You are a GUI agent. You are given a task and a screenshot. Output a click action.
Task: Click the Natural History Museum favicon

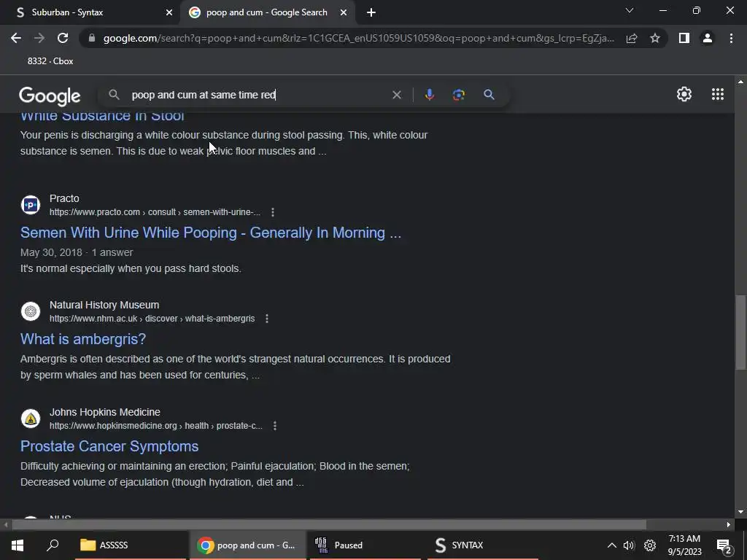coord(31,311)
